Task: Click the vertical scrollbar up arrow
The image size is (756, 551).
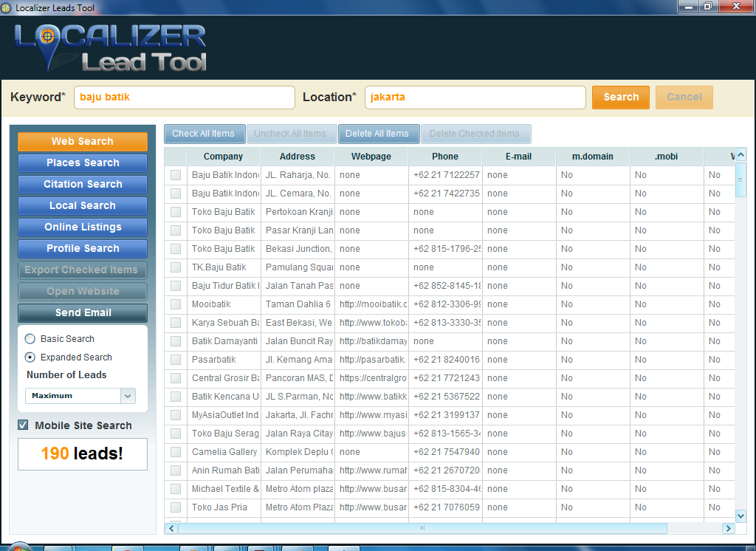Action: [x=740, y=155]
